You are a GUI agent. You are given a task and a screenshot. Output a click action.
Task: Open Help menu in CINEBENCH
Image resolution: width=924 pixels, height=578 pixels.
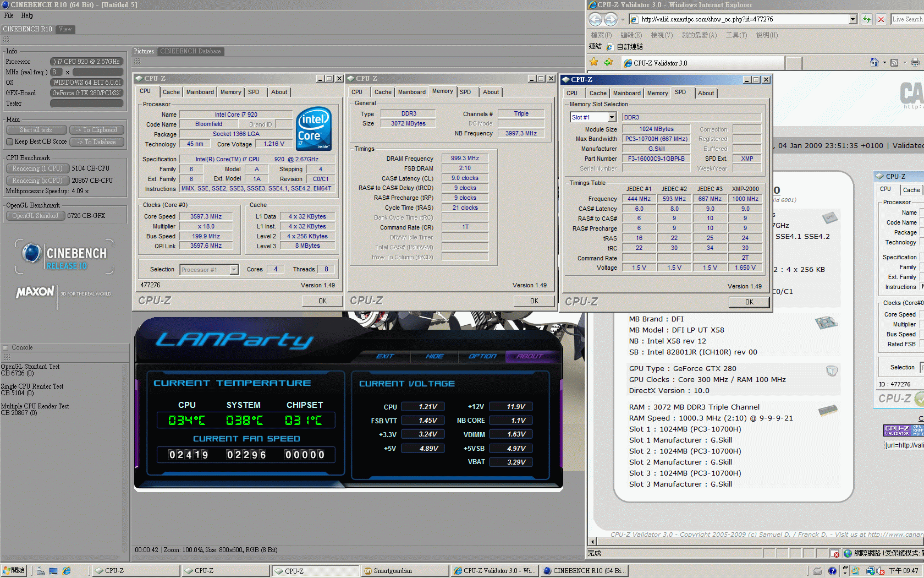click(x=27, y=15)
